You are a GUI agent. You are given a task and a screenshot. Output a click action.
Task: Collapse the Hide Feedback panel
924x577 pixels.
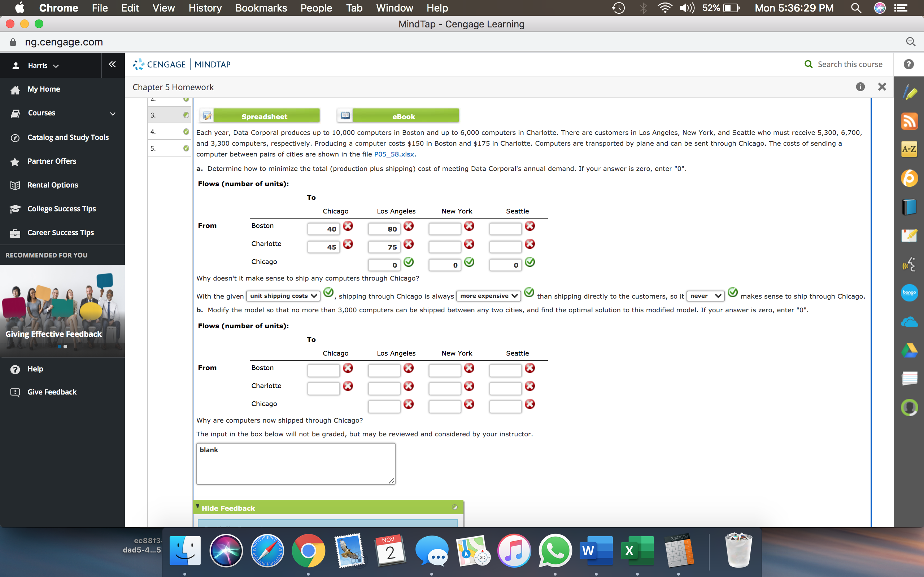(x=228, y=508)
